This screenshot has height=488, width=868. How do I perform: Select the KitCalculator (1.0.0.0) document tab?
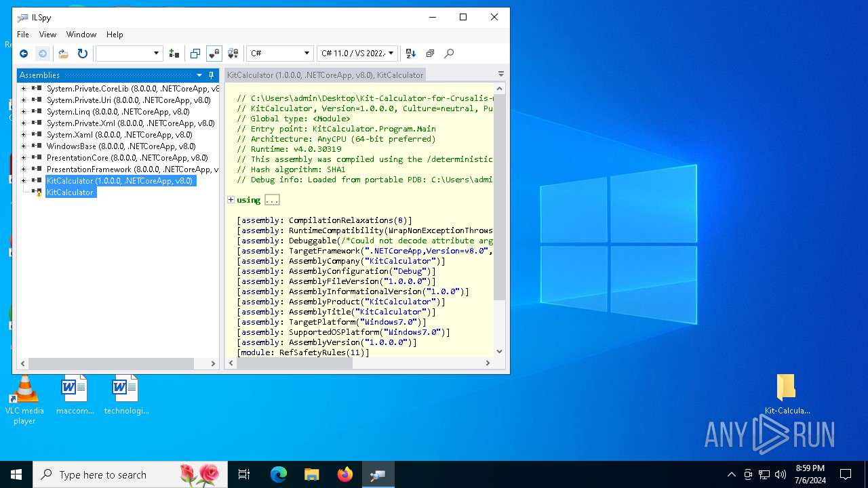pos(325,75)
